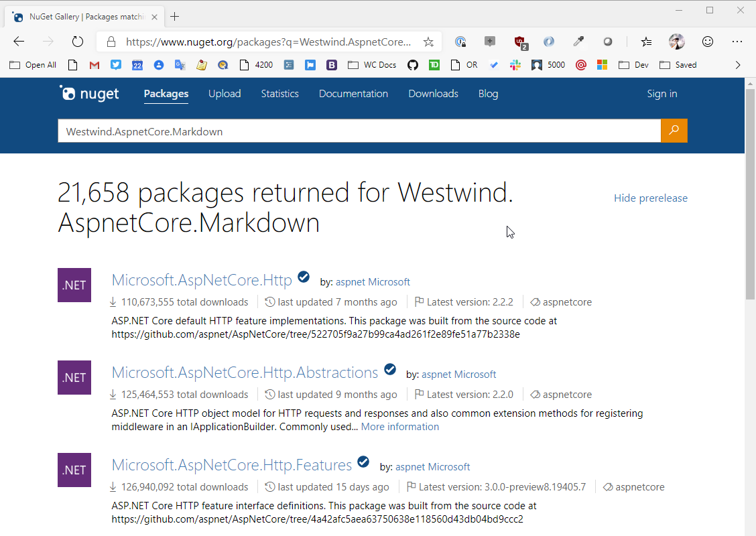
Task: Reload the current page
Action: tap(78, 42)
